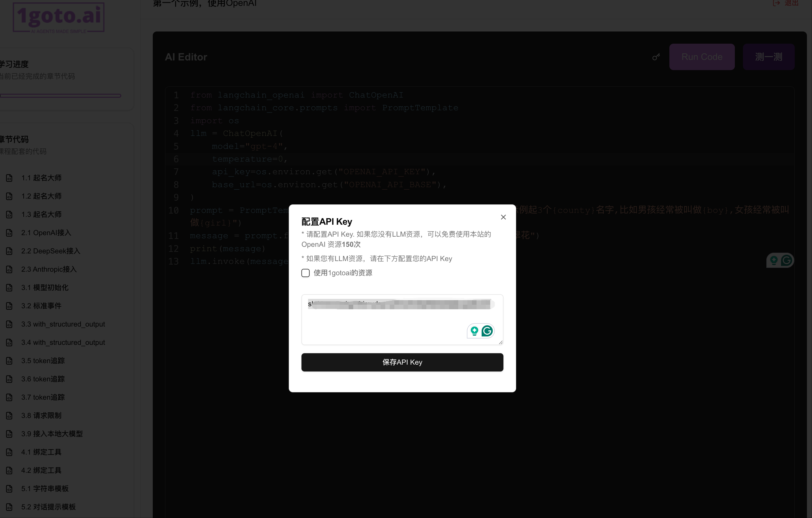Select 3.9 接入本地大模型 chapter
Viewport: 812px width, 518px height.
point(52,434)
